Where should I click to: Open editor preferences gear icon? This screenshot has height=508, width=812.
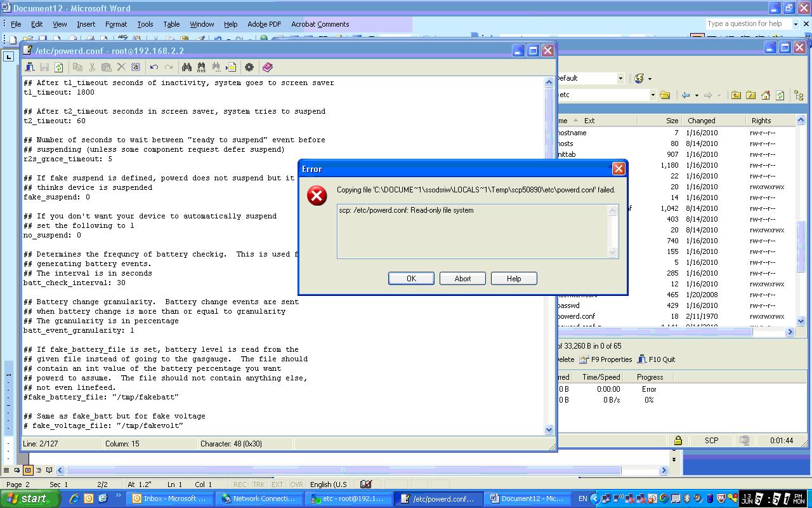(x=249, y=67)
